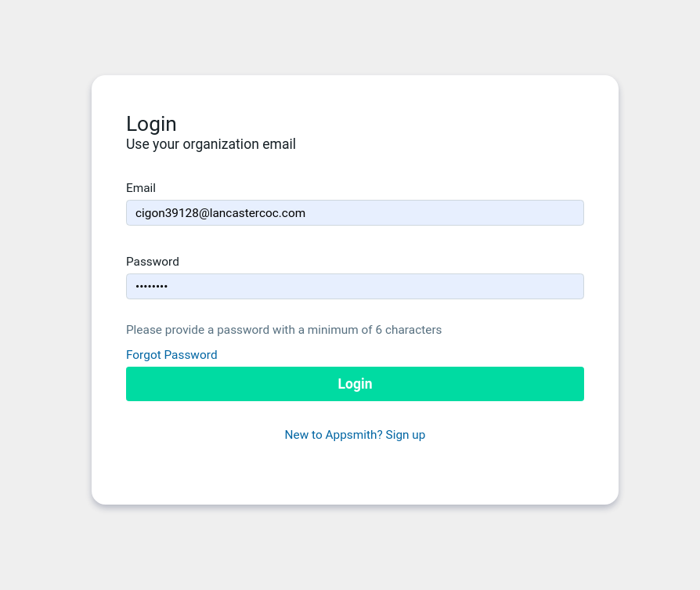The height and width of the screenshot is (590, 700).
Task: Focus the Password input field
Action: coord(355,286)
